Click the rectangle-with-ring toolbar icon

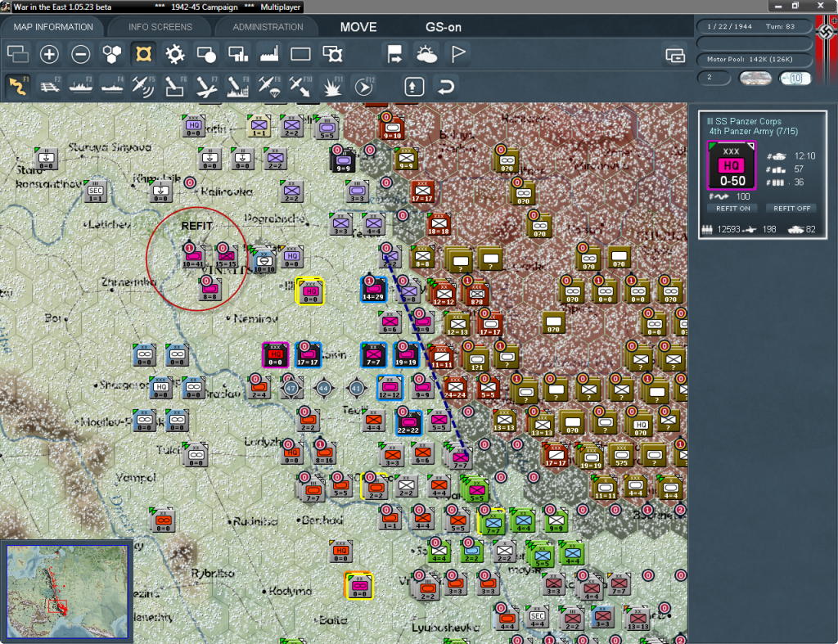[332, 54]
